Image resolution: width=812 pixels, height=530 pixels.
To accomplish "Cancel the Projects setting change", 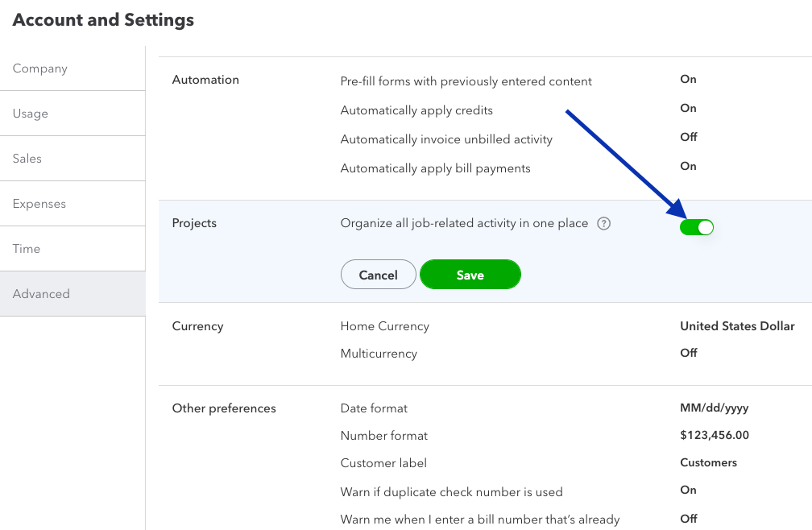I will pos(378,275).
